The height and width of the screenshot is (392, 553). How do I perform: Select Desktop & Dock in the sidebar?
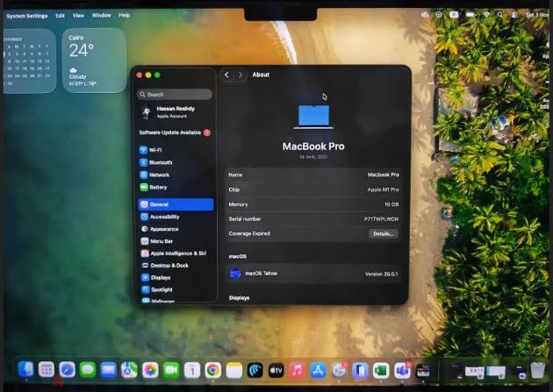pos(169,265)
